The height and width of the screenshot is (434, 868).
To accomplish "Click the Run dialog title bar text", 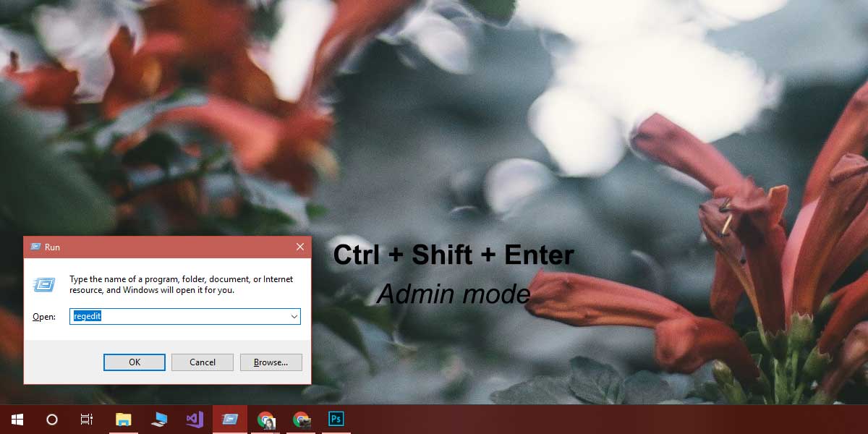I will [x=52, y=247].
